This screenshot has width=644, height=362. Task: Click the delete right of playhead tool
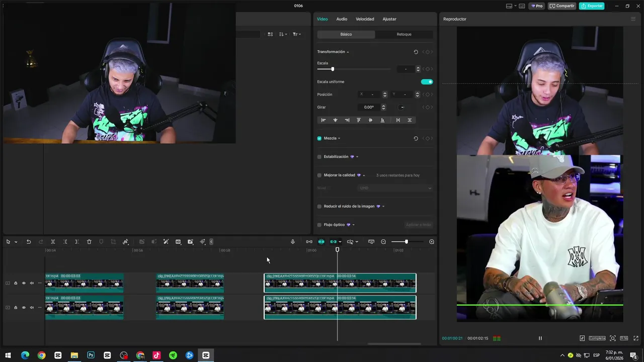click(77, 242)
